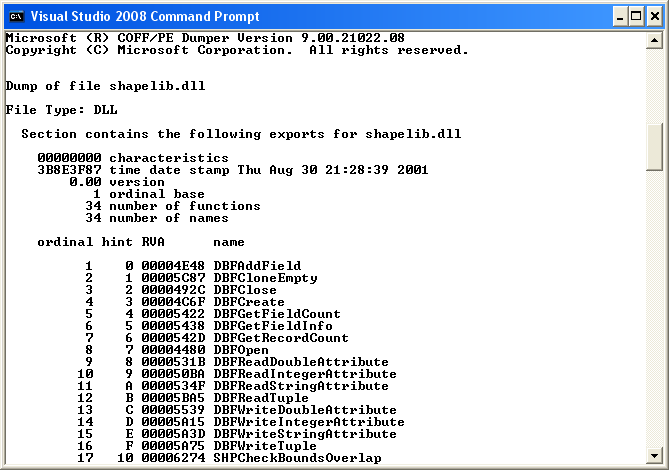Click the '1 ordinal base' line
This screenshot has width=669, height=470.
148,194
